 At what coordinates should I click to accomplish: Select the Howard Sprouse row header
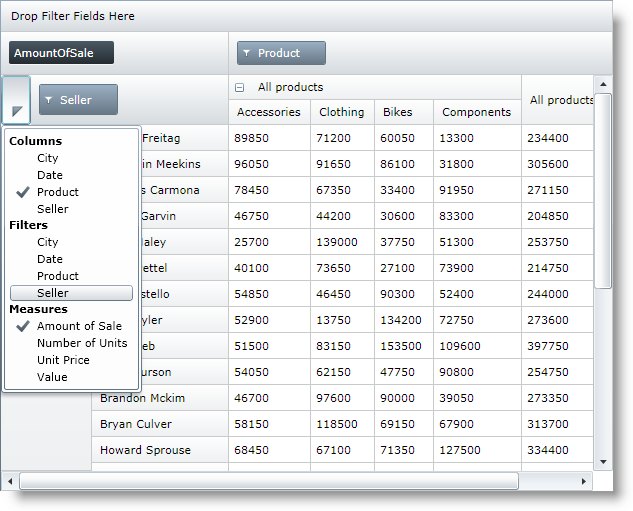(145, 450)
